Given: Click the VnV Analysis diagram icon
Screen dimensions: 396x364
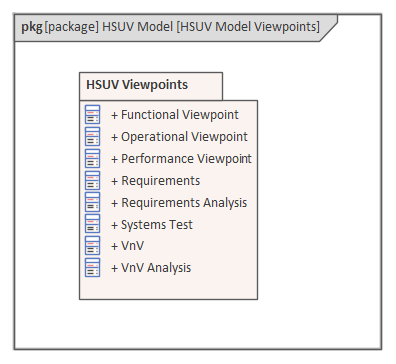Looking at the screenshot, I should click(92, 268).
